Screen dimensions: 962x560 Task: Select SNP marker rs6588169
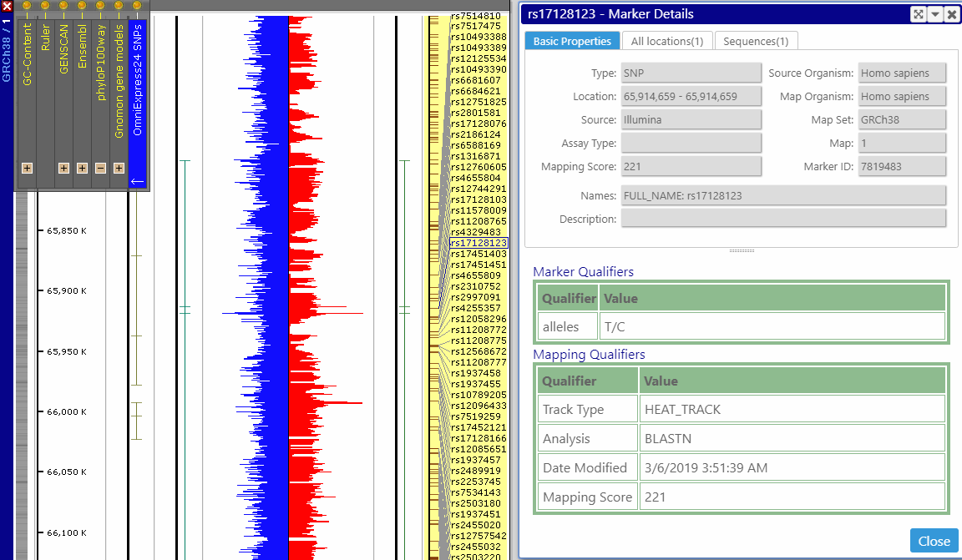[476, 145]
